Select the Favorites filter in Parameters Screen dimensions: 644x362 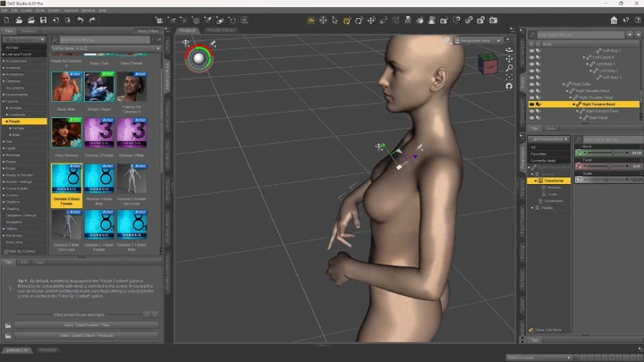click(548, 154)
